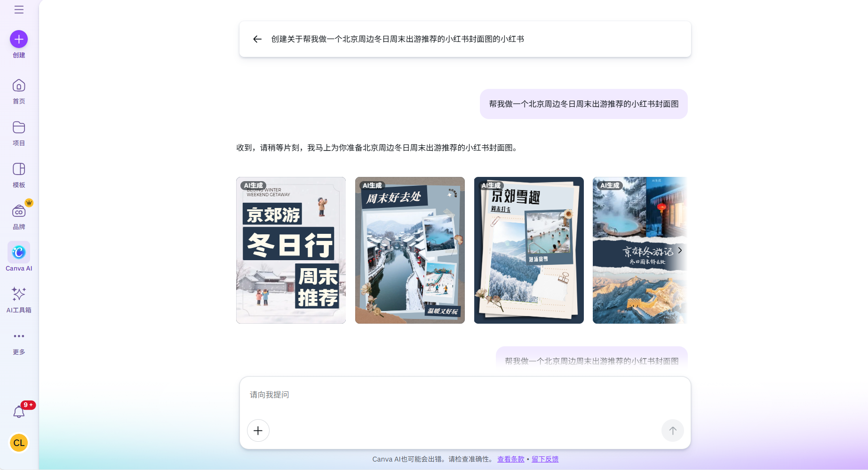
Task: Open the notifications bell showing 9+
Action: tap(19, 411)
